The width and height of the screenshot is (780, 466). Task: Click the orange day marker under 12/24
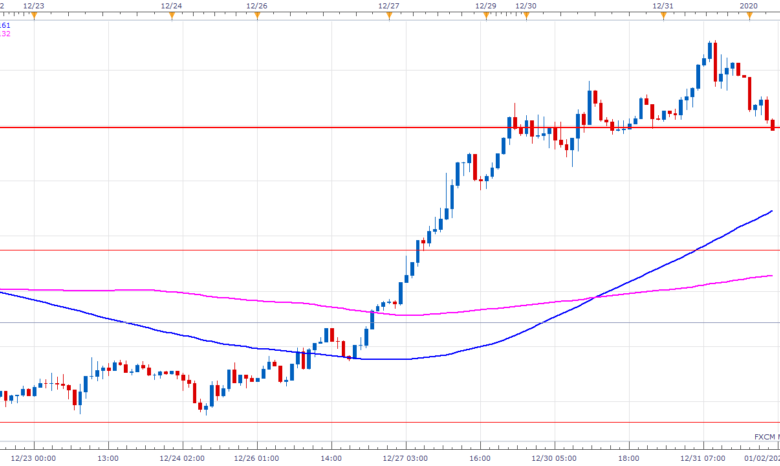point(172,16)
